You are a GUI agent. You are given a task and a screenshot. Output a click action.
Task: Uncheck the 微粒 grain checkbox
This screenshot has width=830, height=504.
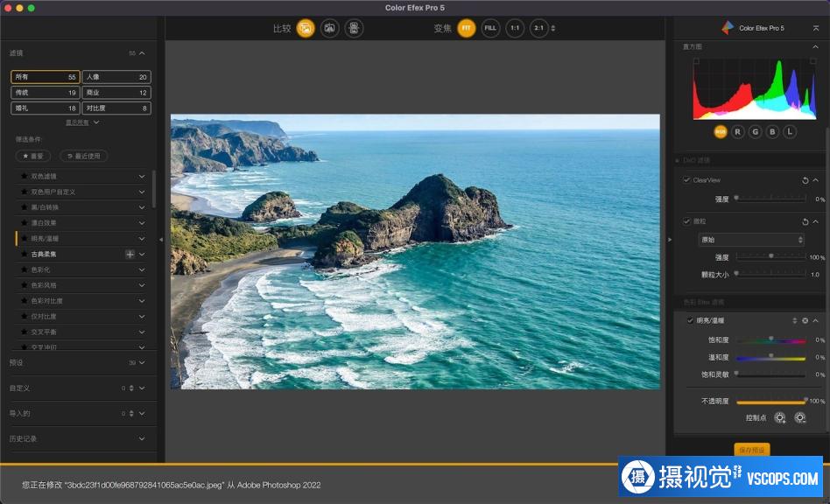(x=686, y=221)
